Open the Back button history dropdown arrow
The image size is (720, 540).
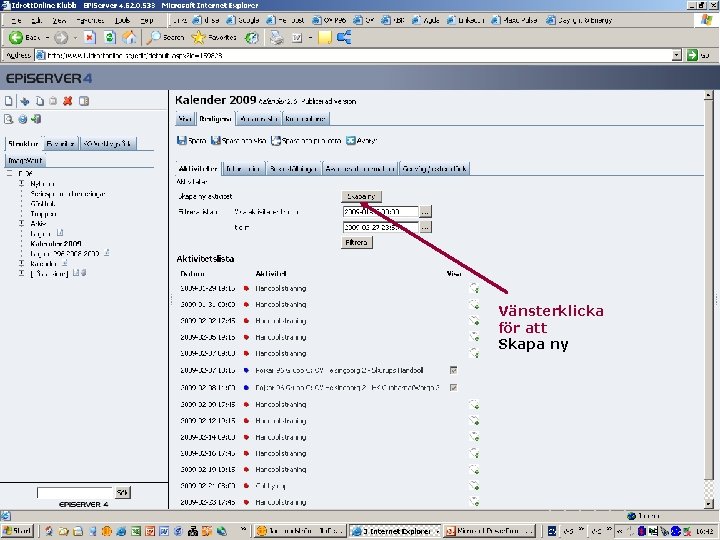click(x=47, y=37)
